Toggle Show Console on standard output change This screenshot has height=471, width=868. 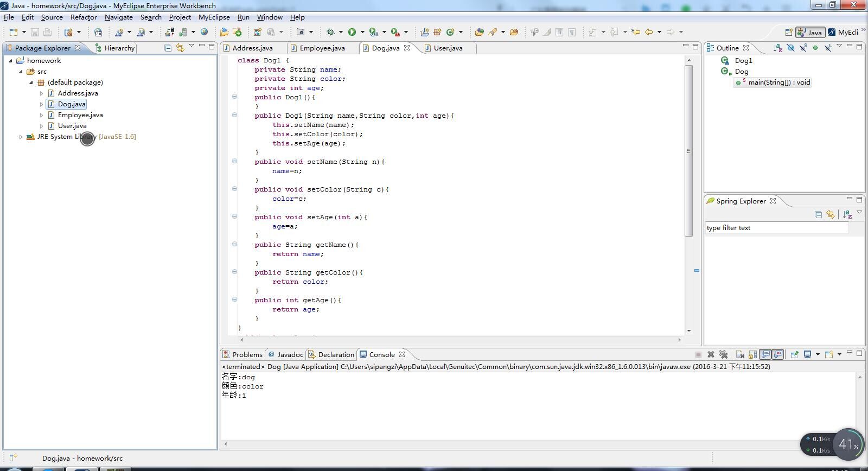tap(765, 354)
